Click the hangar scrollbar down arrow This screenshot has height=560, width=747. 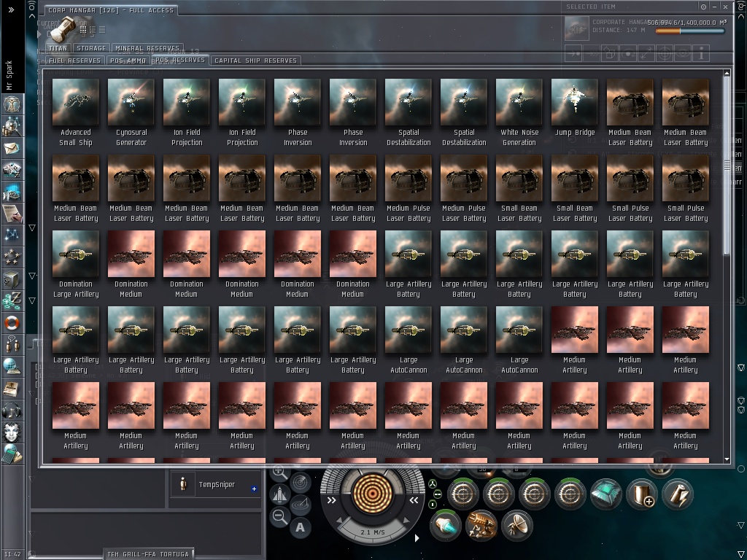coord(727,459)
